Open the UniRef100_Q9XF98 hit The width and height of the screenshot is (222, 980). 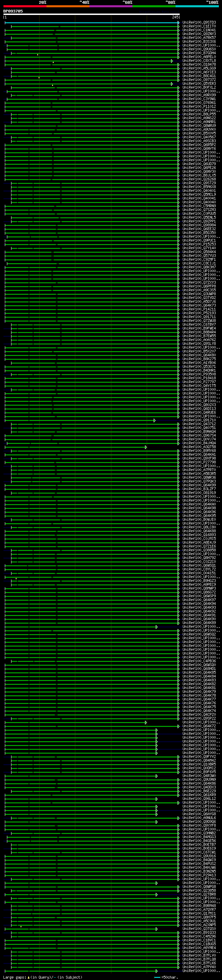pyautogui.click(x=199, y=459)
